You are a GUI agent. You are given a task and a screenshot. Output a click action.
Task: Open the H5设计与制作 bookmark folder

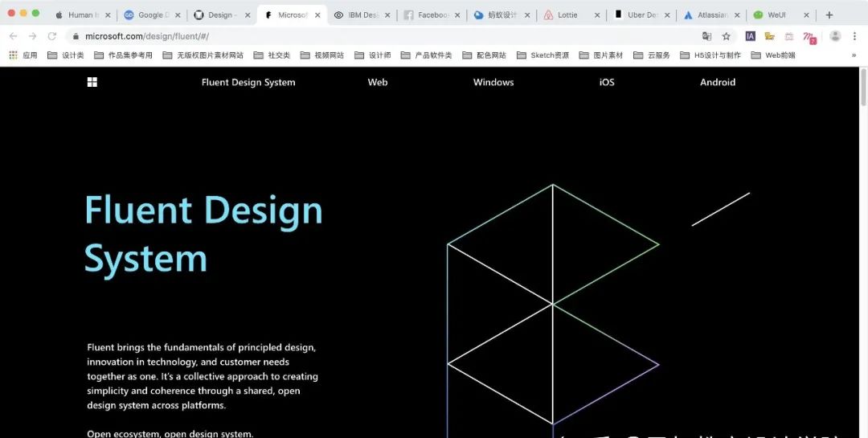click(x=710, y=55)
